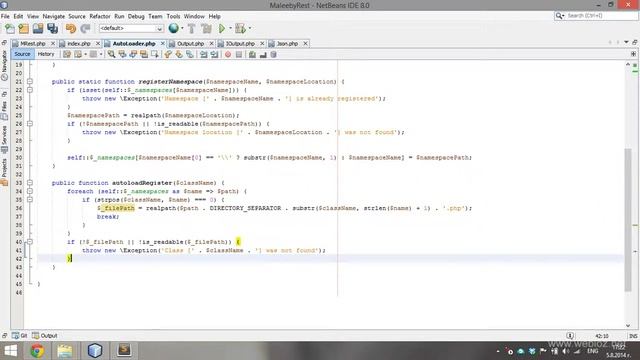
Task: Open the Navigate menu
Action: (54, 16)
